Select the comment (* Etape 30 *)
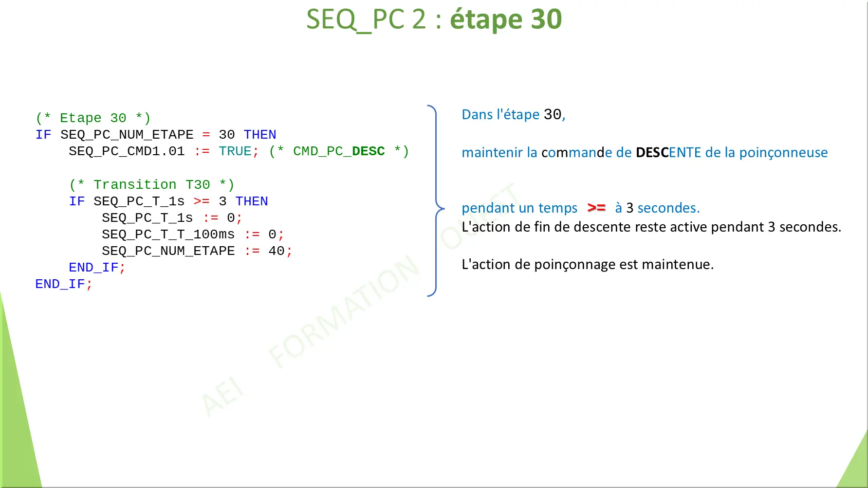Viewport: 868px width, 488px height. (x=92, y=118)
